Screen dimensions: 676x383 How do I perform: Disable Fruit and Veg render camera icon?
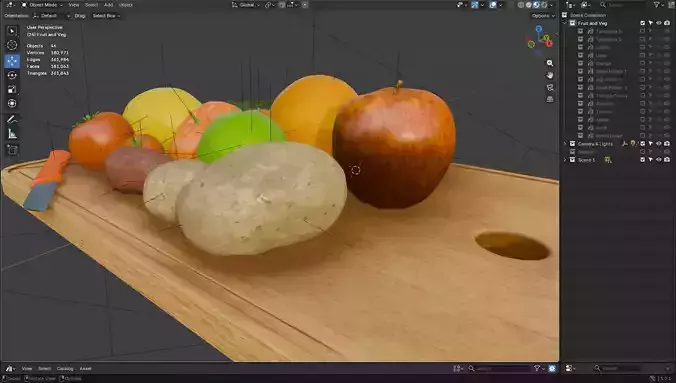(667, 23)
